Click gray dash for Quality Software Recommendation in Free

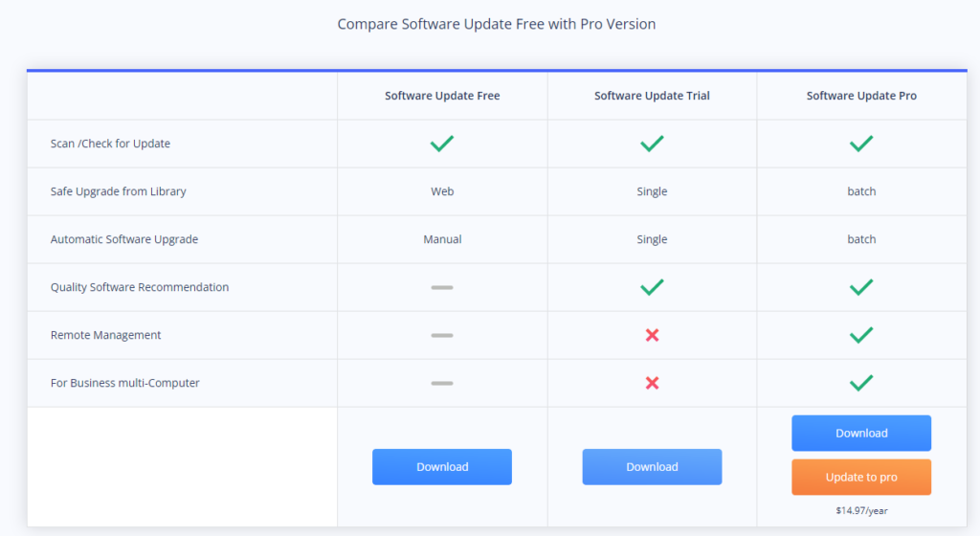click(441, 287)
